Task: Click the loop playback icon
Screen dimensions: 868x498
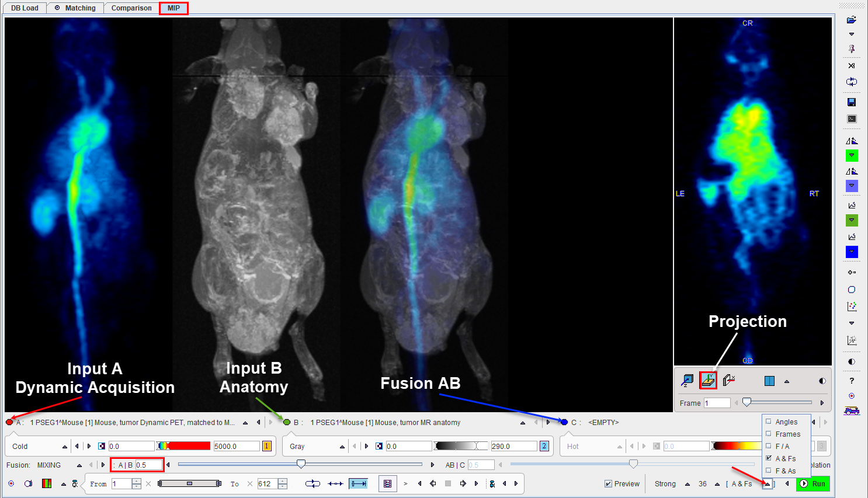Action: pyautogui.click(x=313, y=483)
